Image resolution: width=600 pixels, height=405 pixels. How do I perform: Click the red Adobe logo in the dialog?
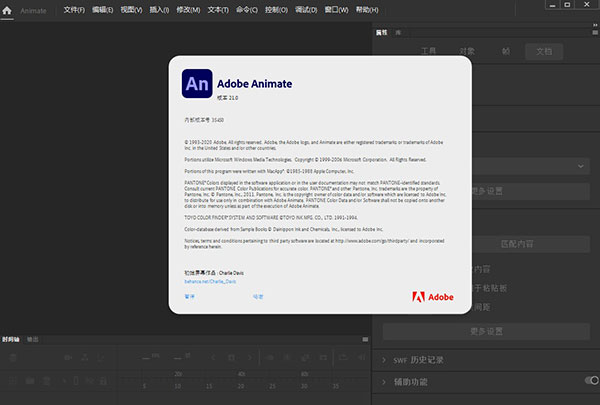tap(432, 296)
